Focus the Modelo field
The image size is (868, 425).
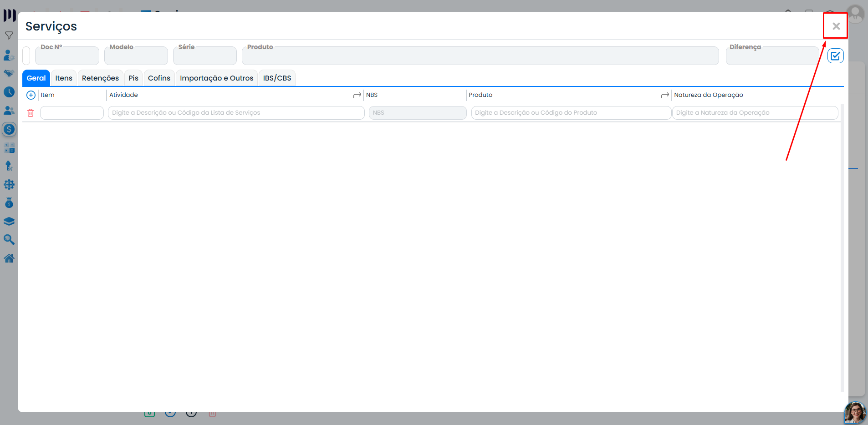[x=136, y=56]
